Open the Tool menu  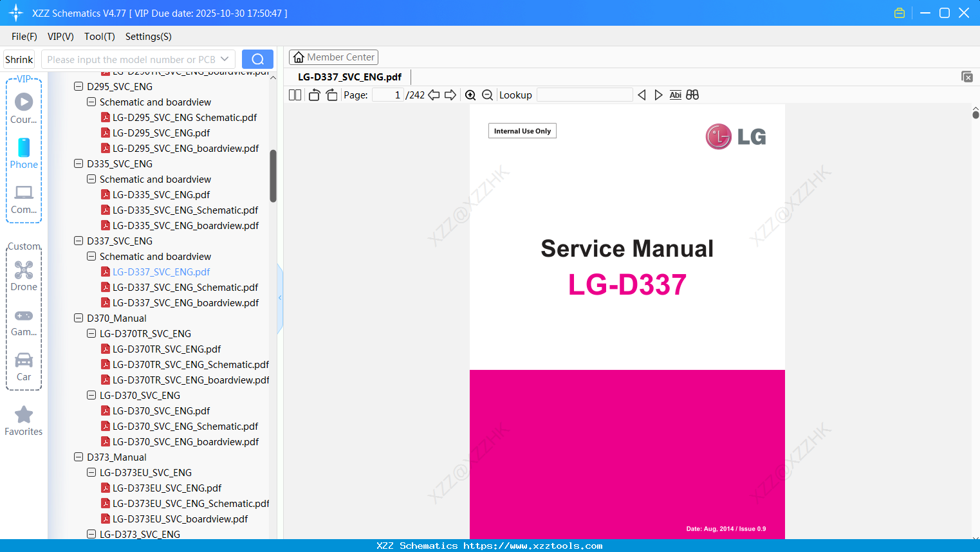click(x=99, y=37)
